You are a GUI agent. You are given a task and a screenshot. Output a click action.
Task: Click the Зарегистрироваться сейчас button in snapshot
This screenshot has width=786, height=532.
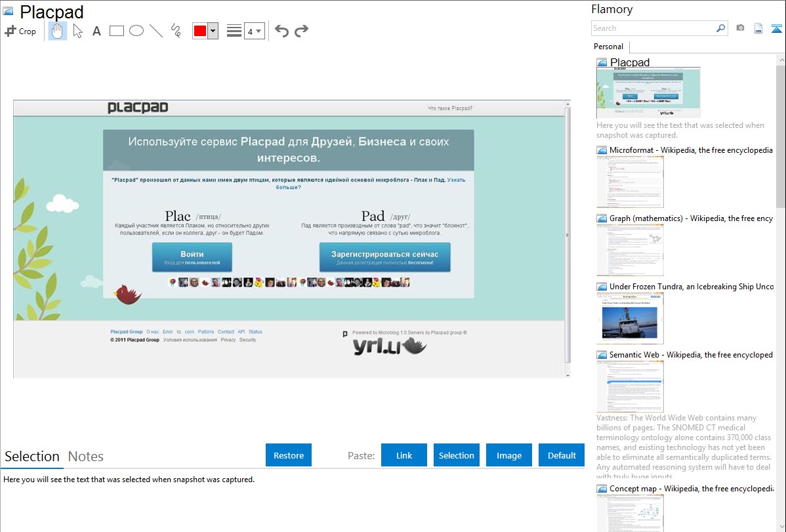(x=385, y=257)
